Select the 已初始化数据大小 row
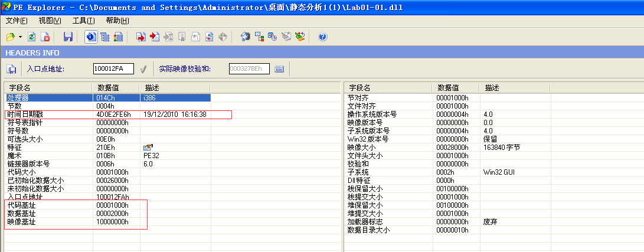 [x=108, y=181]
